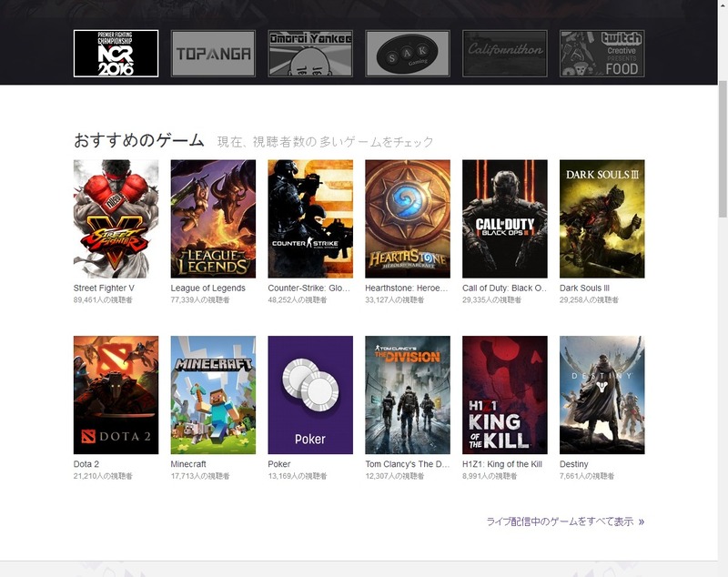Click the Poker title link

[x=279, y=464]
